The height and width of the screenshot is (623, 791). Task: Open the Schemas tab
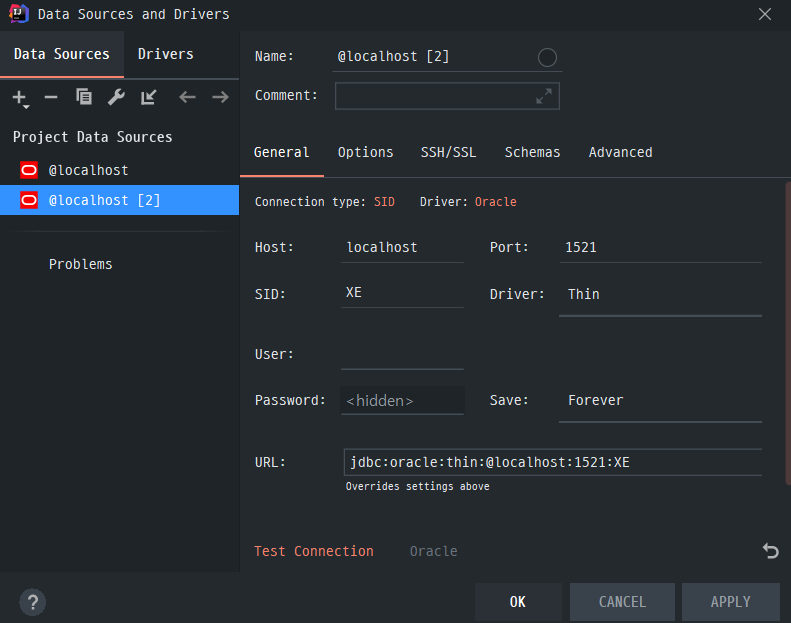532,152
